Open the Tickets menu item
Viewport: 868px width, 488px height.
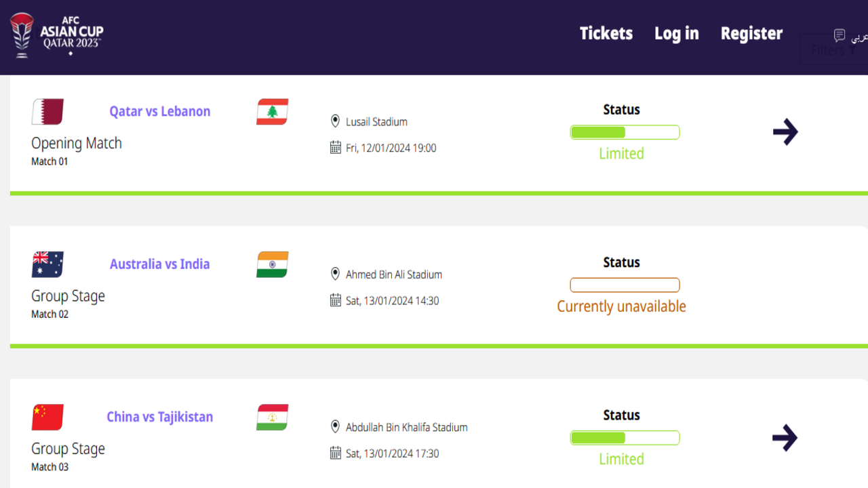tap(606, 33)
